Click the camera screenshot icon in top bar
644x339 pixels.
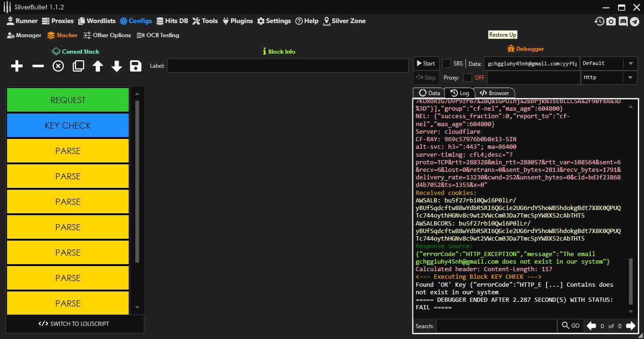[611, 21]
